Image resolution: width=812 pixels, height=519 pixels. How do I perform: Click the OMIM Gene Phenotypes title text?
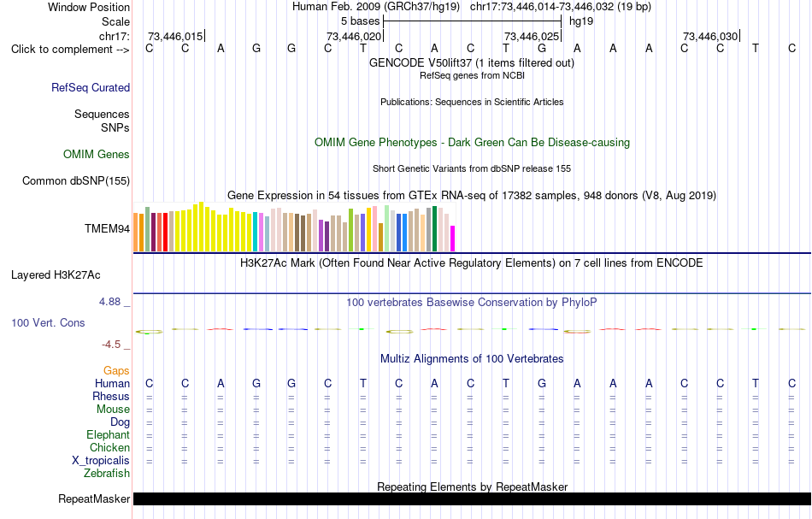click(472, 143)
